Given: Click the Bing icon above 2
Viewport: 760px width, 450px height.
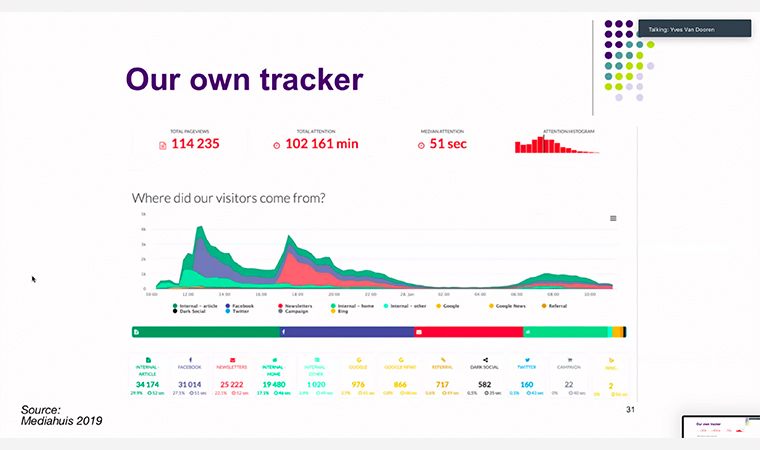Looking at the screenshot, I should click(x=612, y=360).
